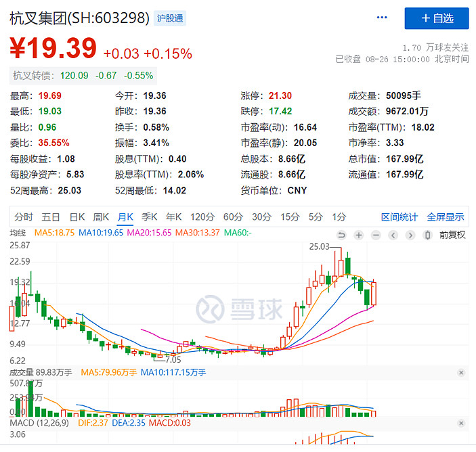Click the 万球友关注 followers count

point(435,47)
